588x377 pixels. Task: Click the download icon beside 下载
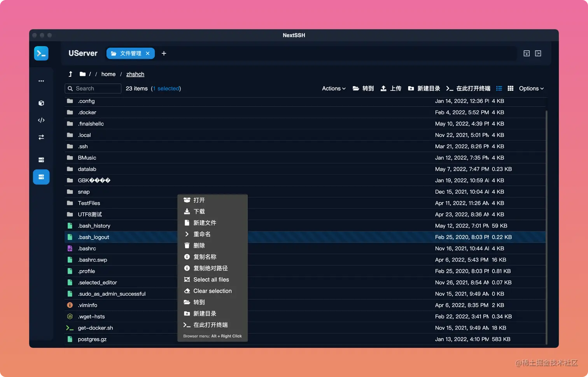pyautogui.click(x=187, y=211)
